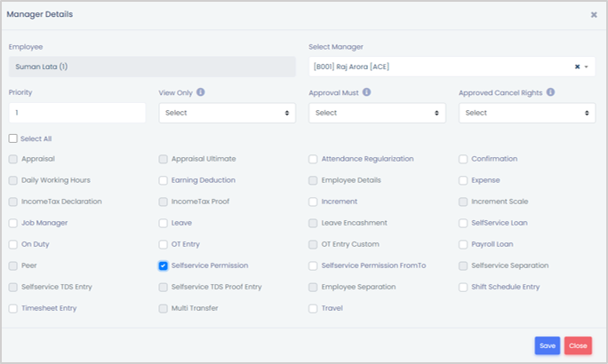608x364 pixels.
Task: Expand the Approval Must dropdown
Action: point(377,113)
